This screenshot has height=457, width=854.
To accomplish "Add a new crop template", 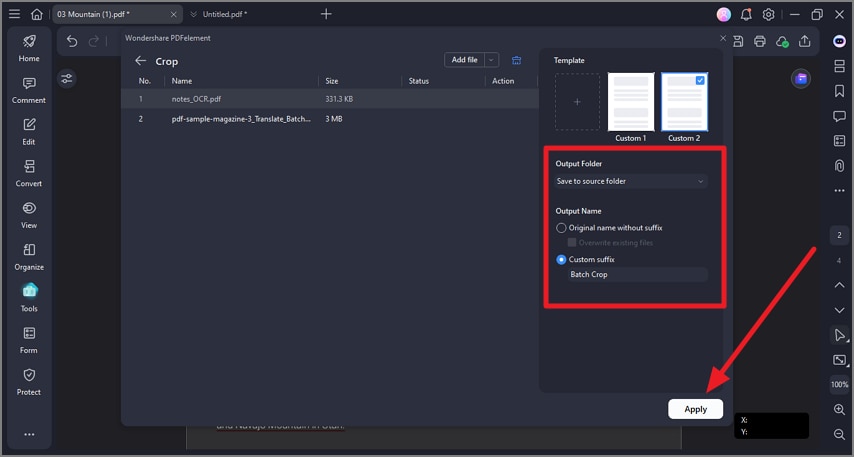I will pyautogui.click(x=577, y=102).
